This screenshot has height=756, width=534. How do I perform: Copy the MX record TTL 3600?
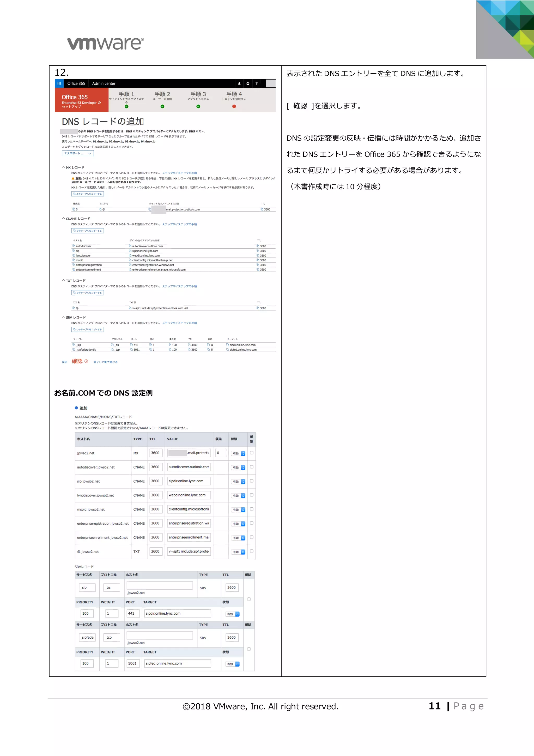tap(262, 209)
